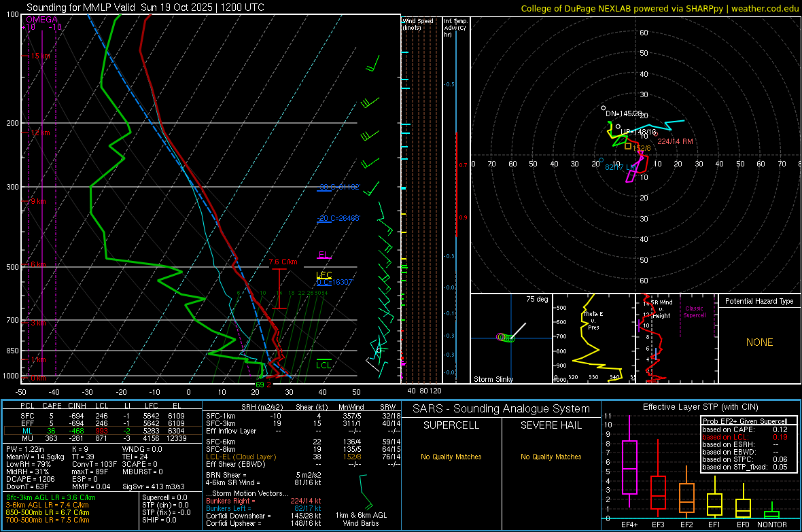Click the MeanW = 14.5g/kg value

pos(35,457)
